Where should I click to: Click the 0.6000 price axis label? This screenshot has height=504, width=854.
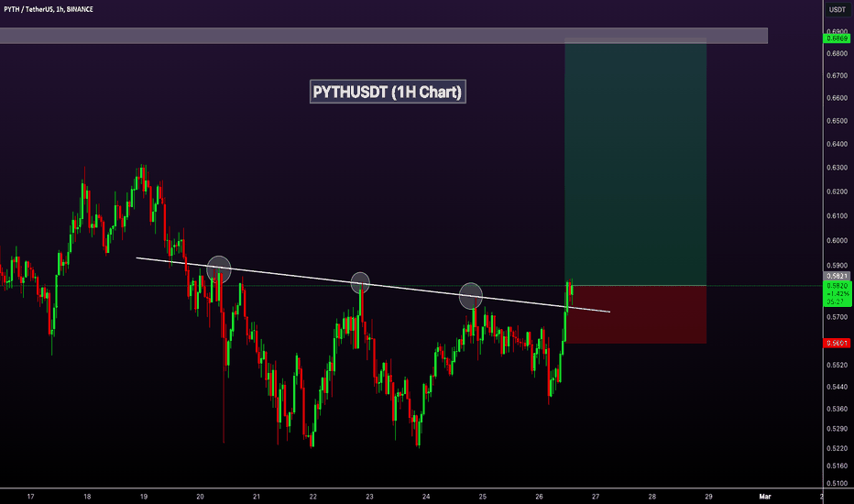click(838, 241)
